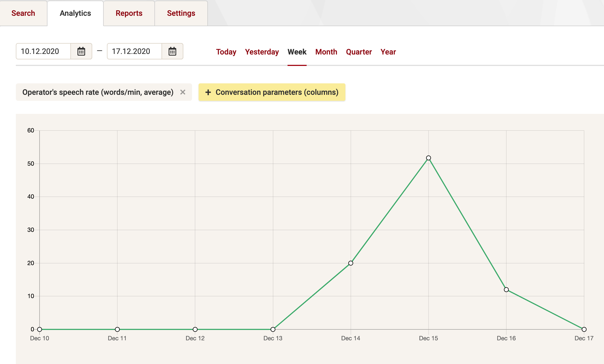Switch to Quarter view
Image resolution: width=604 pixels, height=364 pixels.
[x=358, y=52]
